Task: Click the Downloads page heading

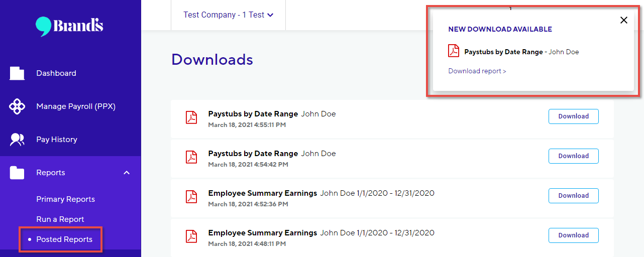Action: [x=212, y=59]
